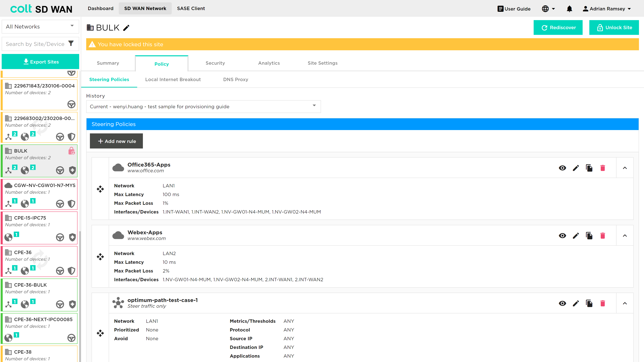Delete the Office365-Apps rule
The width and height of the screenshot is (644, 362).
click(603, 168)
